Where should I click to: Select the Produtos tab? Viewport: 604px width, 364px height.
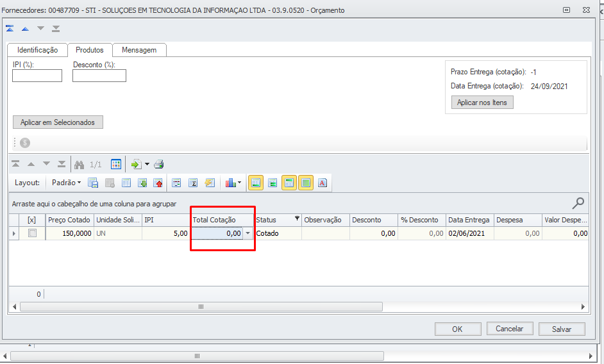tap(90, 50)
